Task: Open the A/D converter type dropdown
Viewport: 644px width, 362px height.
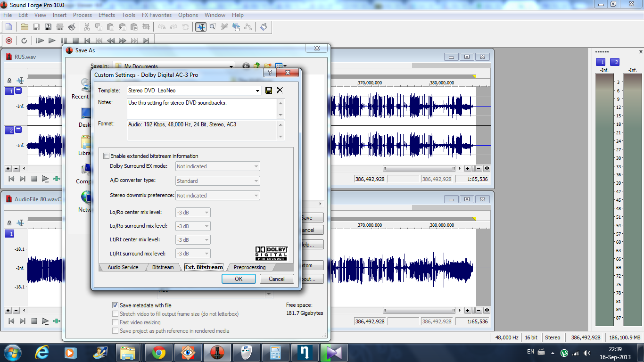Action: coord(217,181)
